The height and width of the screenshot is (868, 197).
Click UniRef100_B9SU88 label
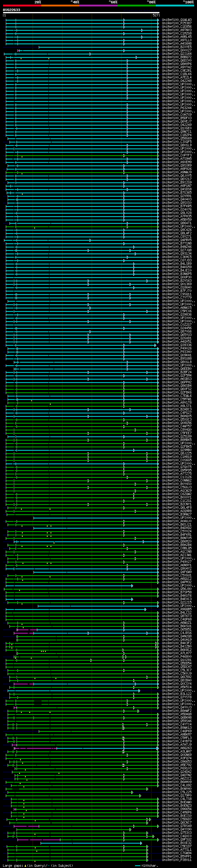pyautogui.click(x=177, y=358)
